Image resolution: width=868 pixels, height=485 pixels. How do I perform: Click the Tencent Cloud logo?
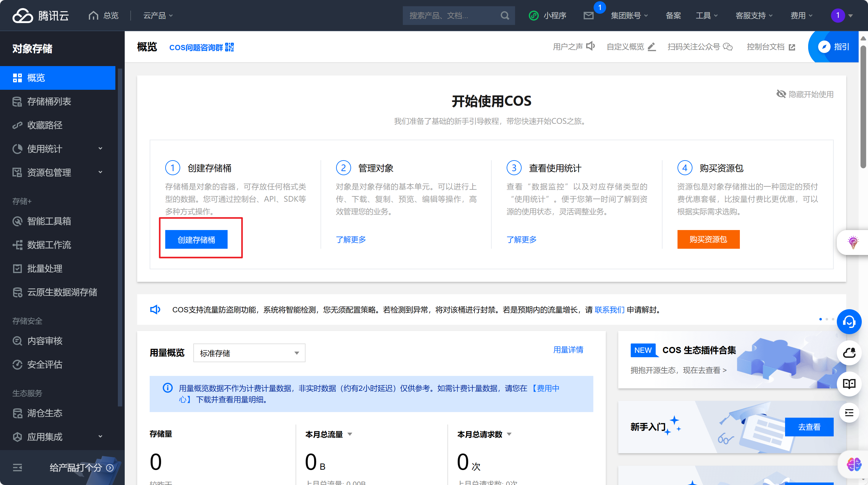click(41, 16)
